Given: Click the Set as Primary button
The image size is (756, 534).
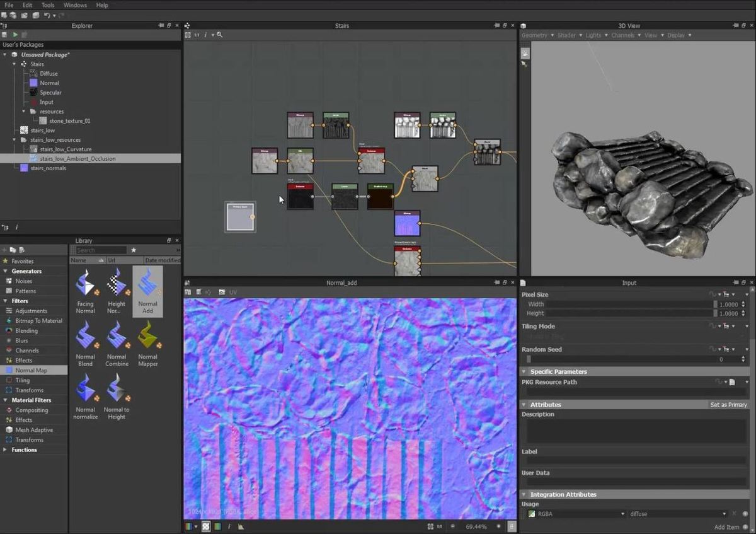Looking at the screenshot, I should tap(728, 405).
